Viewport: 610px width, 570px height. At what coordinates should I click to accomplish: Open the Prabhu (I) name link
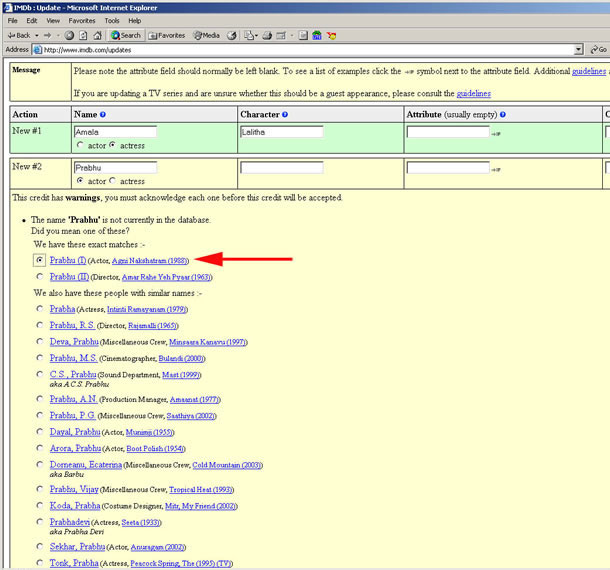pos(68,260)
